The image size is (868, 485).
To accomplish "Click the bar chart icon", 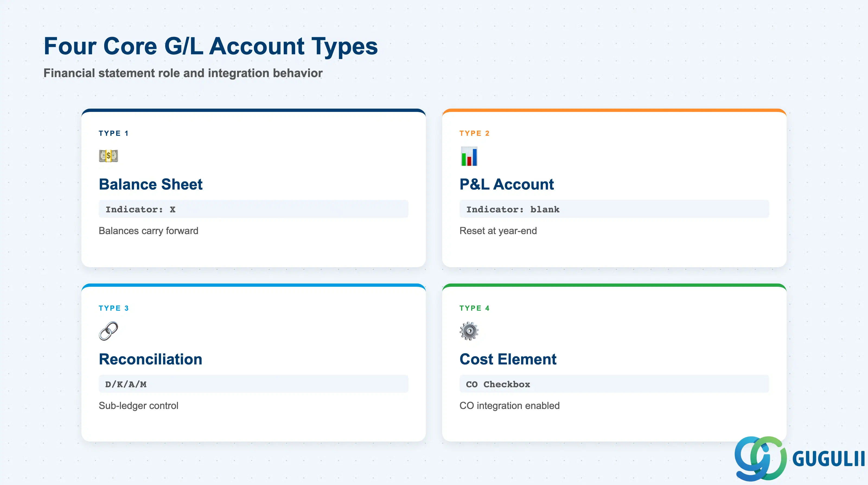I will (469, 156).
